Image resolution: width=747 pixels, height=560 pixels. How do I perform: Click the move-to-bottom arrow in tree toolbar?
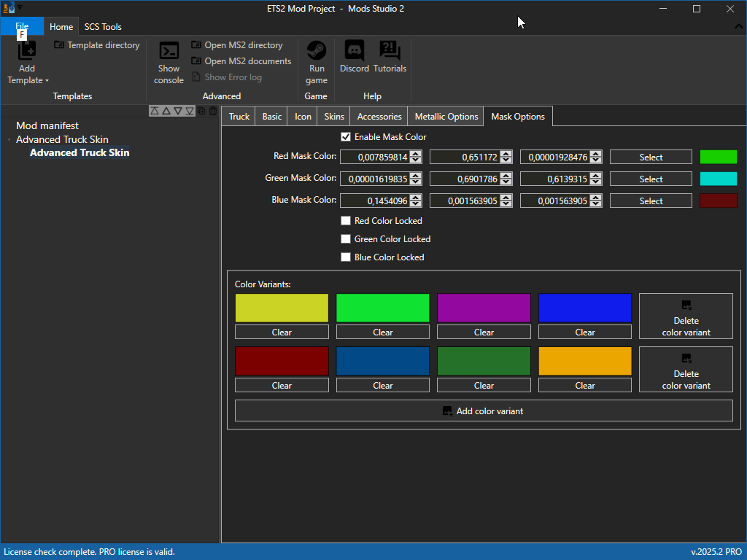(x=190, y=111)
